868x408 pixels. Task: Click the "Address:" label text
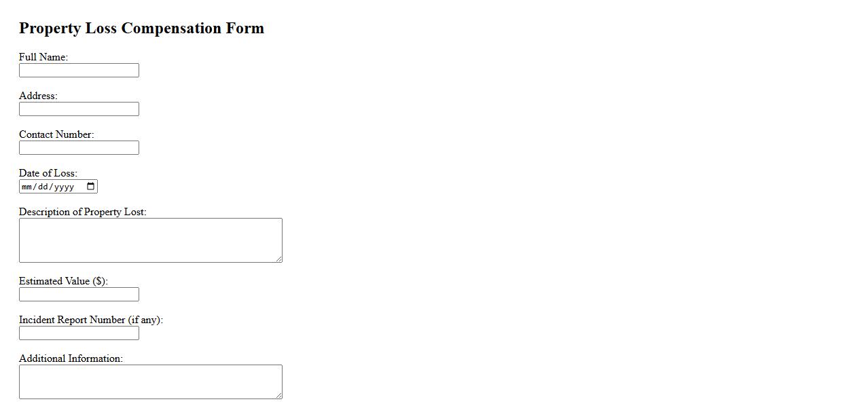[x=38, y=96]
